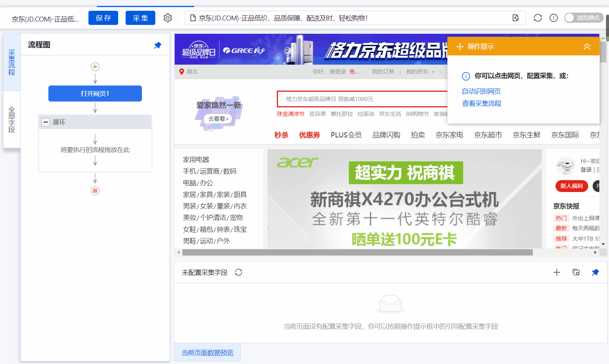The height and width of the screenshot is (364, 609).
Task: Click the 自动识别网页 link
Action: tap(482, 91)
